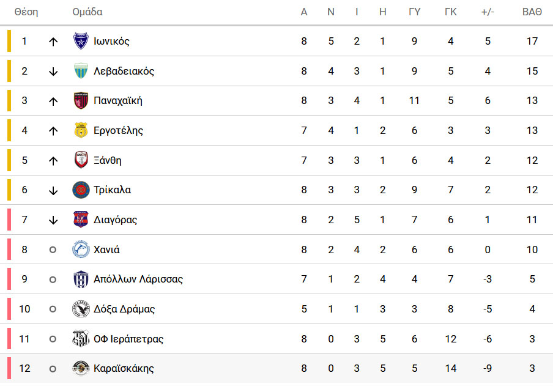Click the ΒΑΘ column header
This screenshot has height=392, width=553.
[532, 12]
